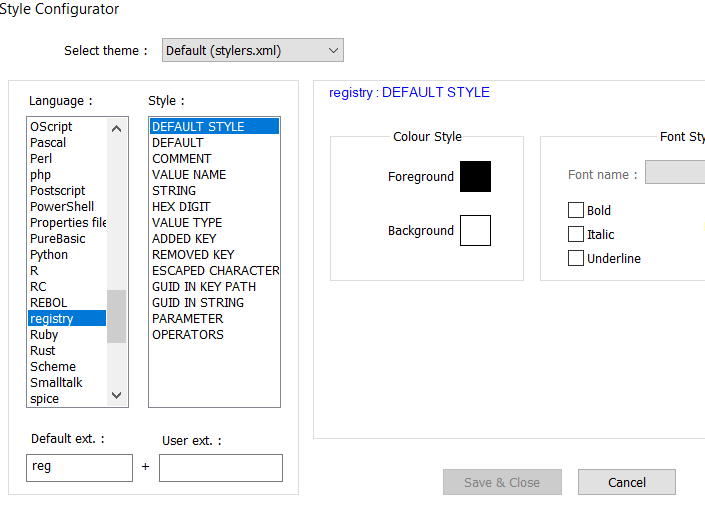Open the white Background colour swatch
The image size is (705, 506).
475,230
